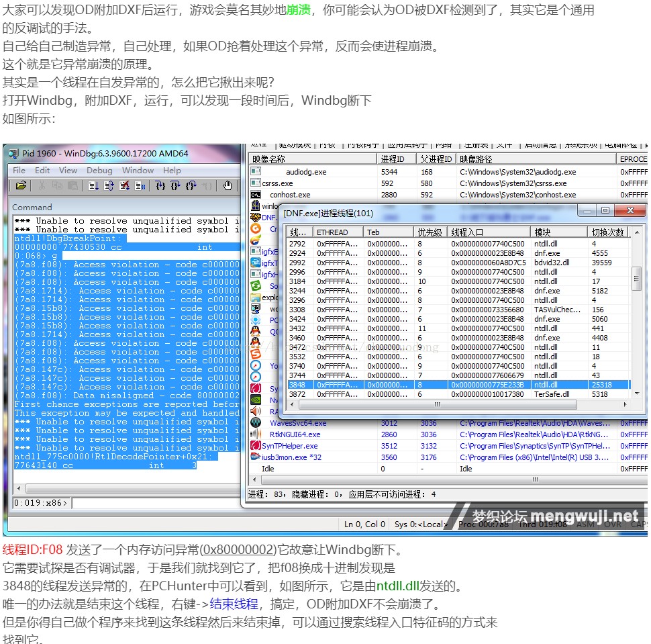
Task: Click the SynTPHelper.exe red icon
Action: (256, 445)
